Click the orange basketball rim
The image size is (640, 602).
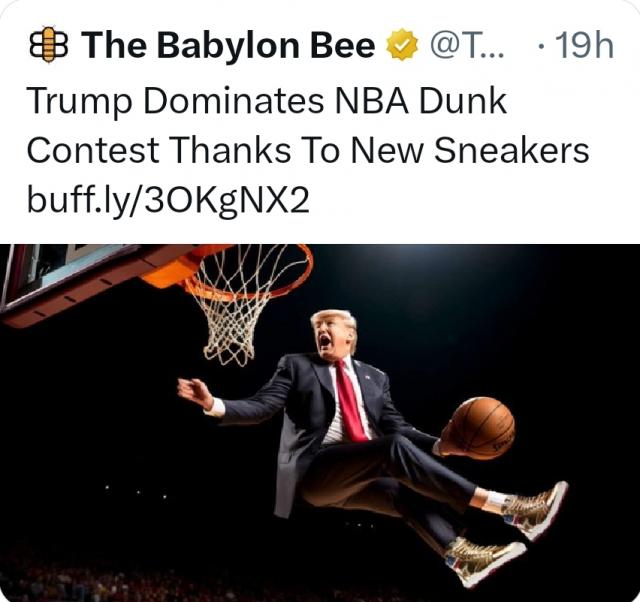pos(250,272)
